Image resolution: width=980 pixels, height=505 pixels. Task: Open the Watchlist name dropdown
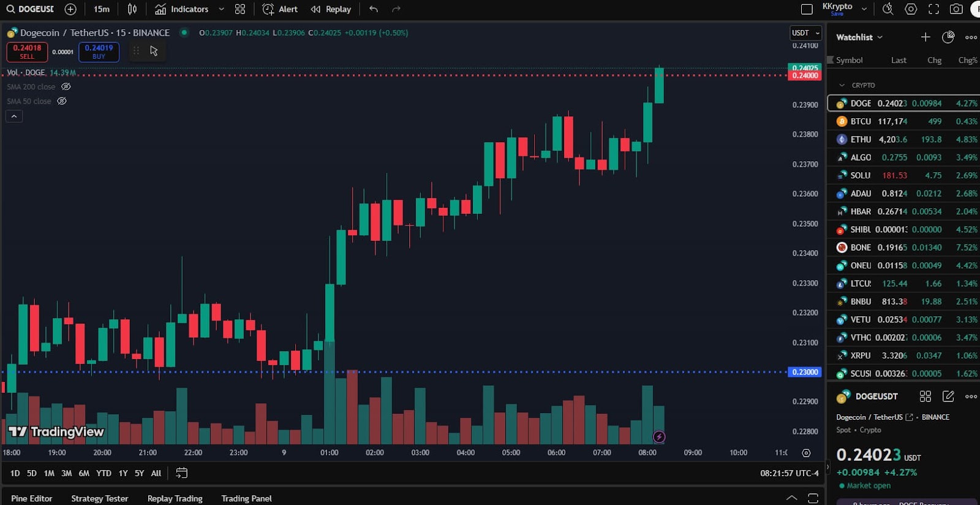859,37
